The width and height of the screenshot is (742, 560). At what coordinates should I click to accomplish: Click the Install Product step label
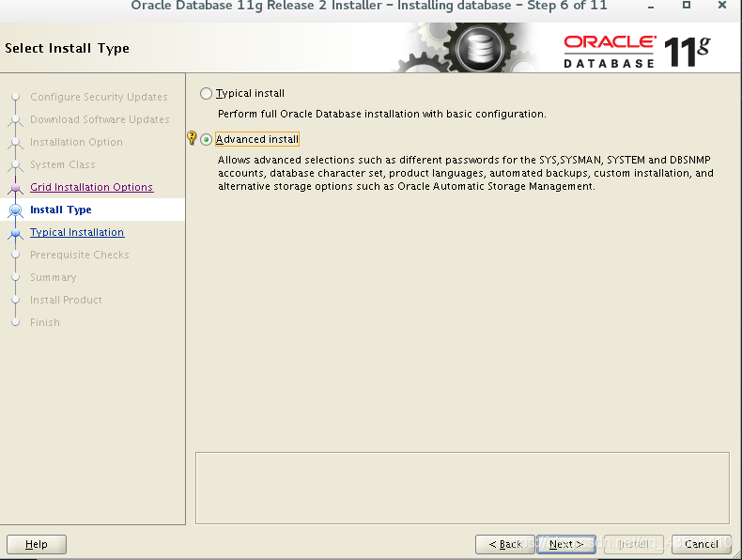pyautogui.click(x=66, y=300)
